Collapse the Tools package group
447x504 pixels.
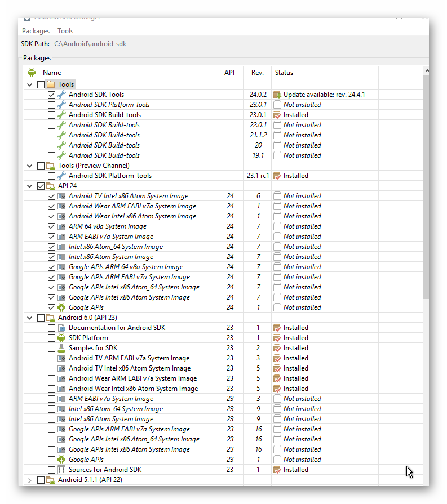(30, 84)
